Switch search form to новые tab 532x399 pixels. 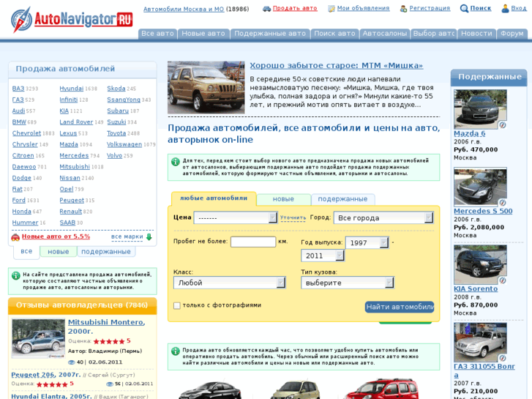(284, 199)
